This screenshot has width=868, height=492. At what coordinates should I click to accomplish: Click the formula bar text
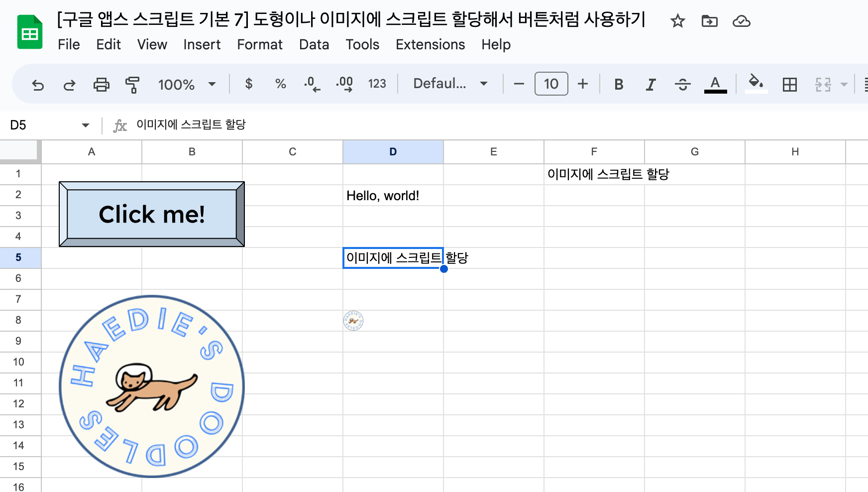(191, 124)
